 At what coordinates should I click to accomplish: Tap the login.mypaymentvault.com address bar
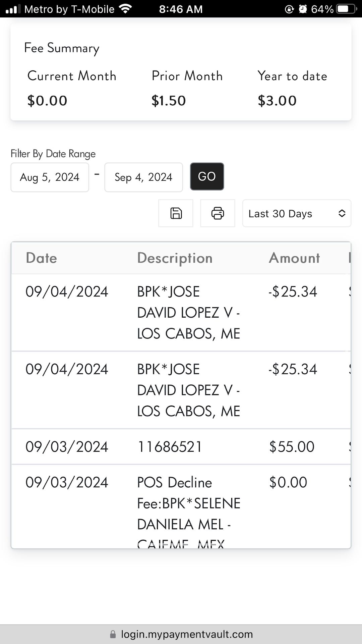[187, 634]
